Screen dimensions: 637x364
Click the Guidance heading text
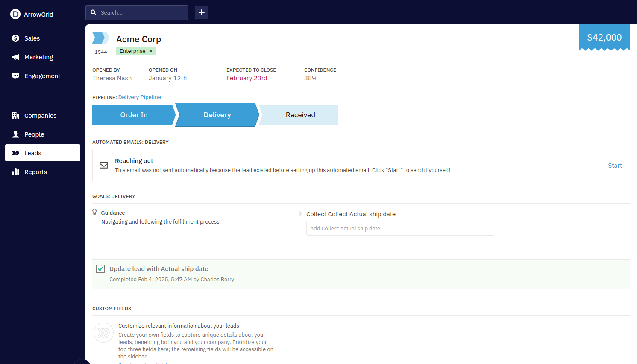coord(113,213)
